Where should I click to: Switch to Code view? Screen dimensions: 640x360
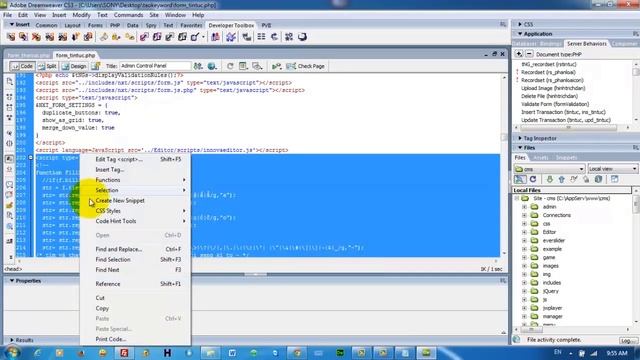pos(22,66)
